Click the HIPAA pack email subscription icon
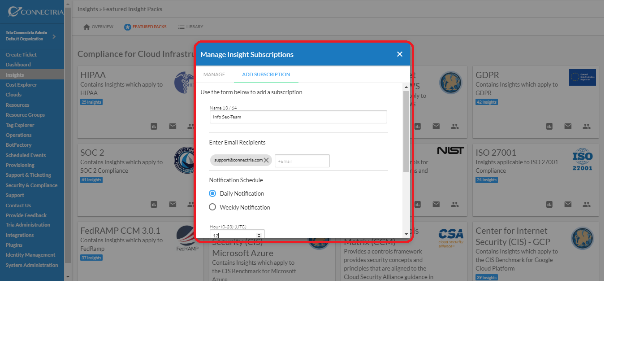Screen dimensions: 644x354 [173, 127]
